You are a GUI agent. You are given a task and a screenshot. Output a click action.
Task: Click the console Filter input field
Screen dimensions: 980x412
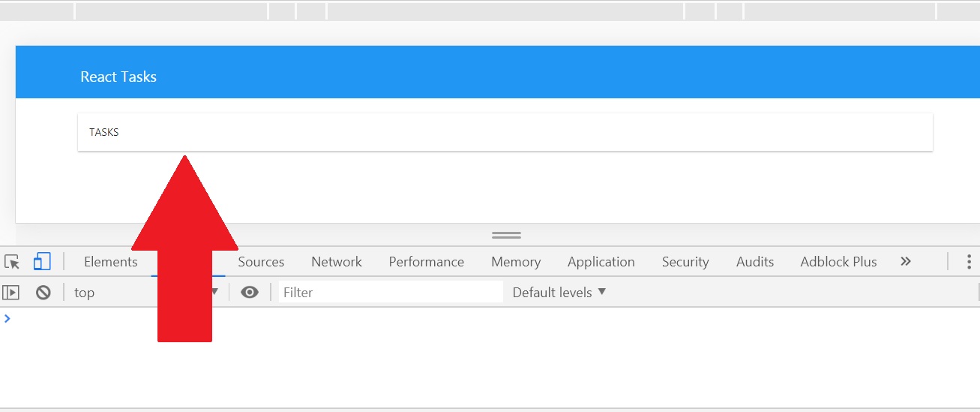coord(390,293)
